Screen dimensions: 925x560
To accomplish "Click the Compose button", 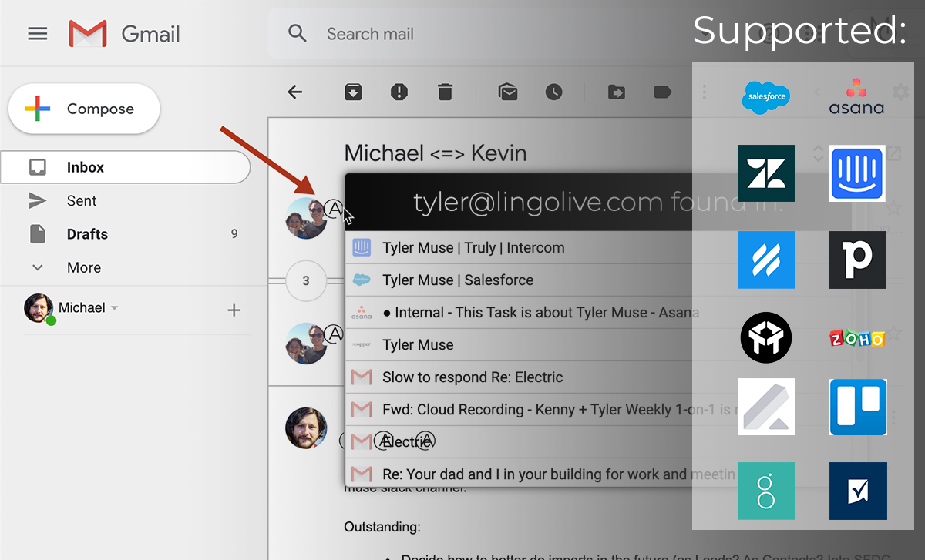I will (84, 109).
